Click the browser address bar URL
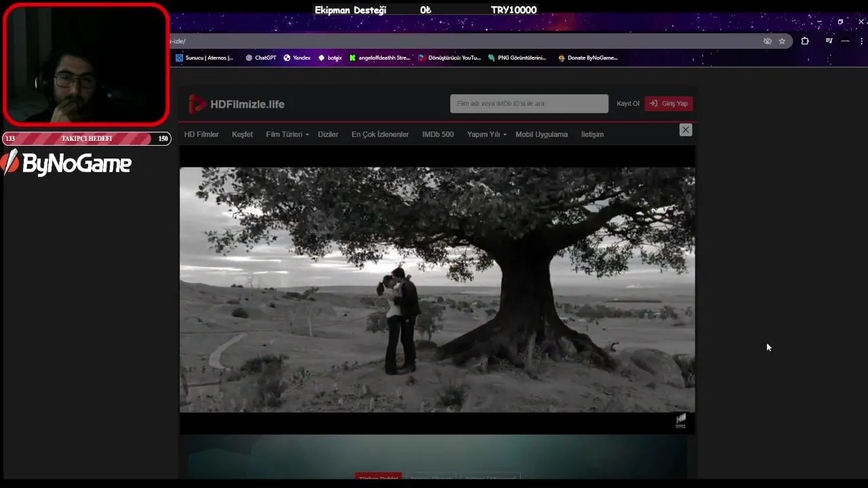Screen dimensions: 868x488 point(178,41)
